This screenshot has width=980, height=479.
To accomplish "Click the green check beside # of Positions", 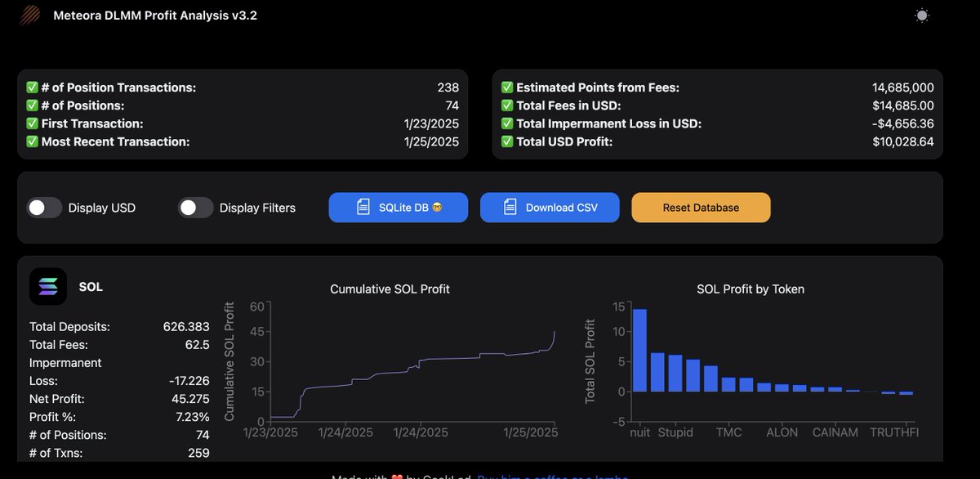I will [x=32, y=105].
